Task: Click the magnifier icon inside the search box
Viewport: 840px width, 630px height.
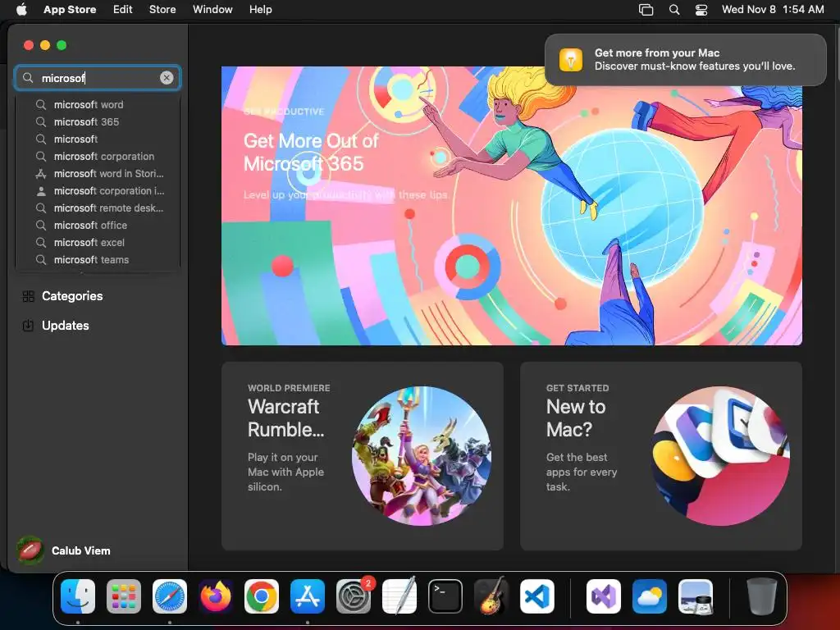Action: click(x=28, y=78)
